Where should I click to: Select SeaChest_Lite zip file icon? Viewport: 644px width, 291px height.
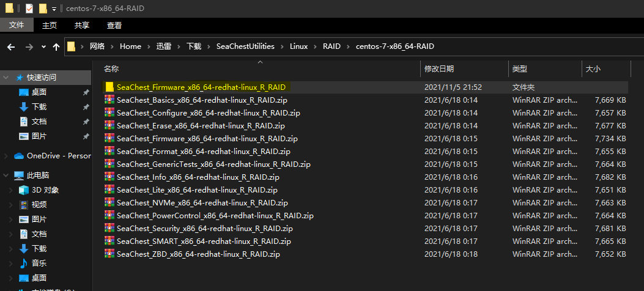click(x=109, y=190)
